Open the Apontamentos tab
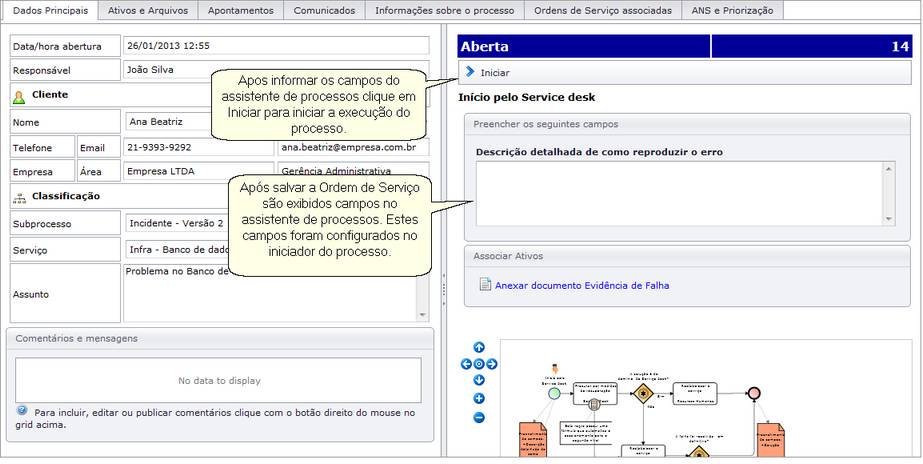Viewport: 923px width, 464px height. point(241,10)
